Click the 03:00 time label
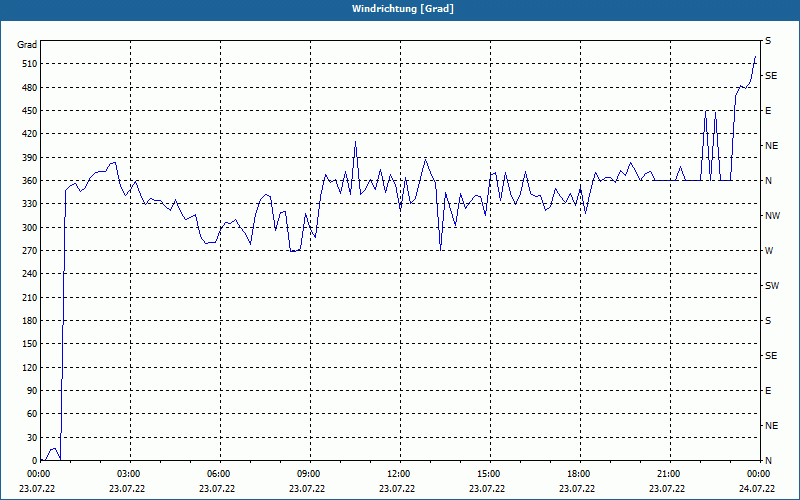The width and height of the screenshot is (800, 500). [x=128, y=474]
